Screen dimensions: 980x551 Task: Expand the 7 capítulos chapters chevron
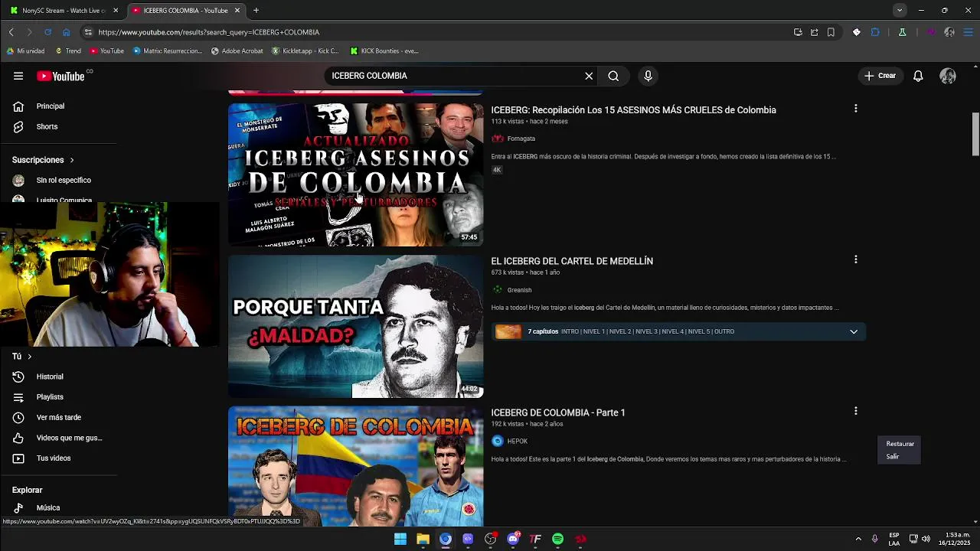tap(854, 331)
